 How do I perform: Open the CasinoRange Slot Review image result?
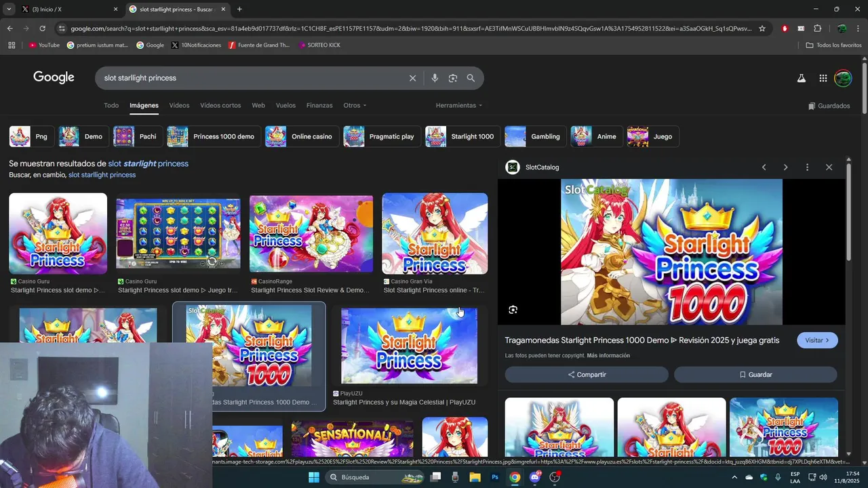click(x=311, y=234)
